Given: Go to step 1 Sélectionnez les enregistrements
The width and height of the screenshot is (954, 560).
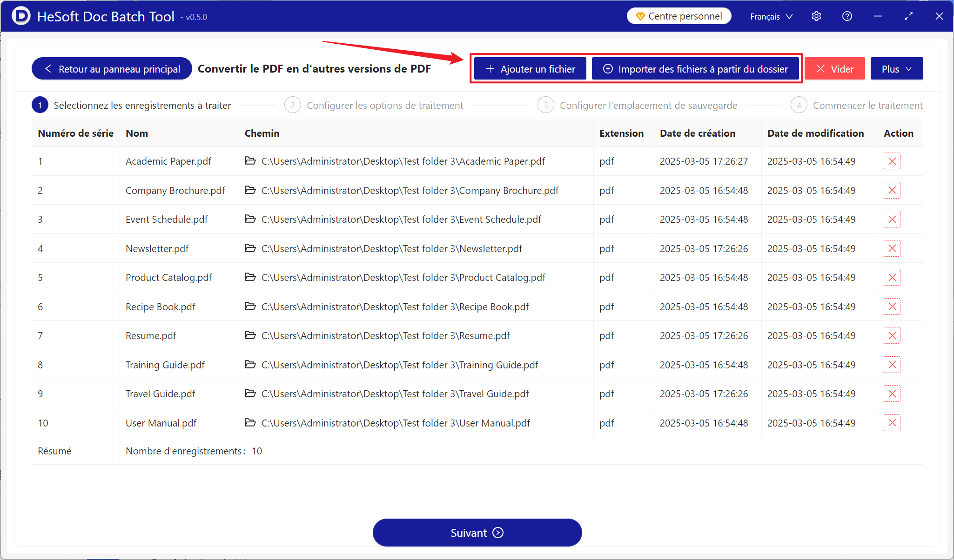Looking at the screenshot, I should point(131,106).
